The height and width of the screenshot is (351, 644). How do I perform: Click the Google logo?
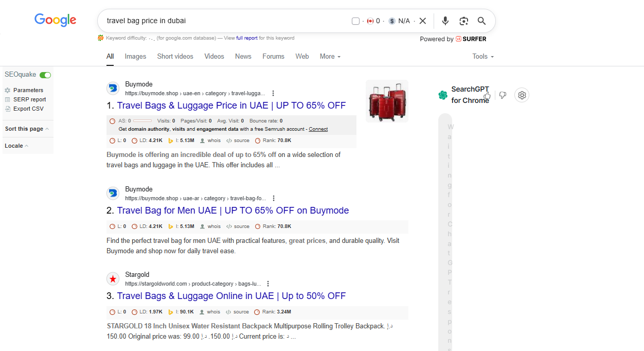(x=55, y=20)
